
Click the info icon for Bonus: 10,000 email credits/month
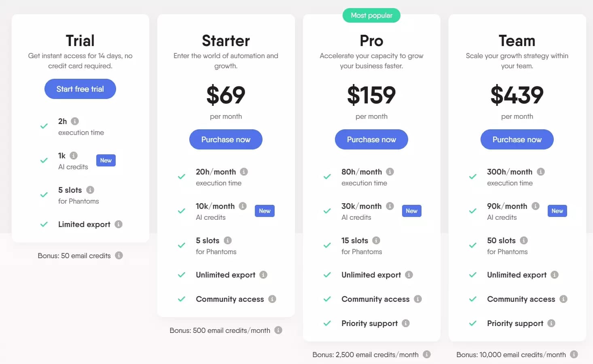(x=574, y=354)
